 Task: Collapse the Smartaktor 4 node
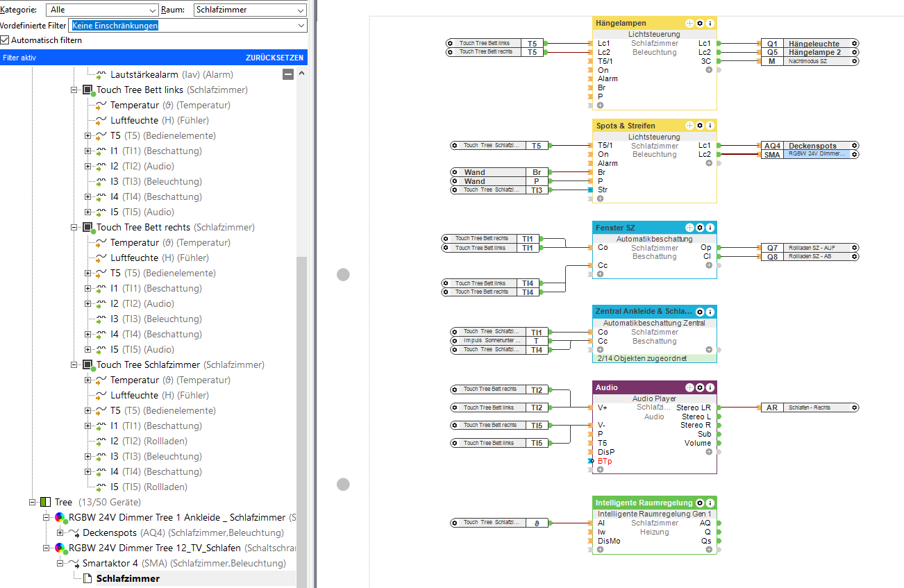(60, 564)
